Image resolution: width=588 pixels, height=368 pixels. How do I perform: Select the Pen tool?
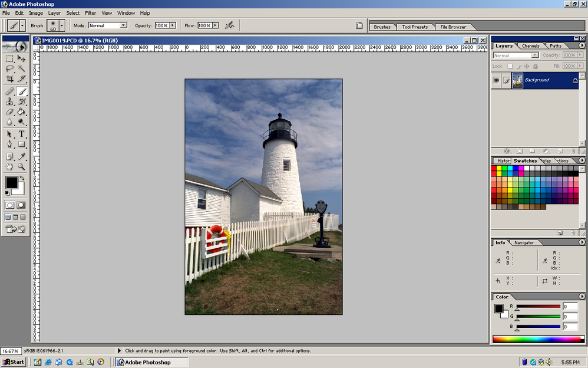tap(10, 144)
